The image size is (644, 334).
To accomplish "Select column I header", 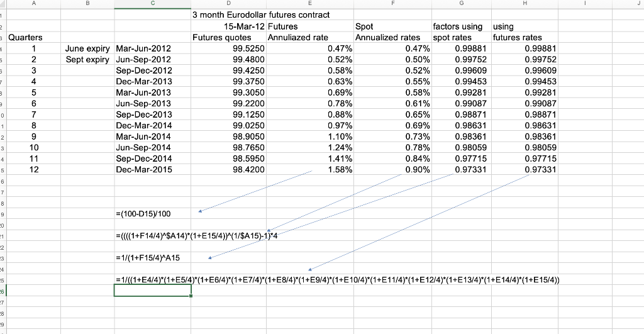I will (x=585, y=3).
